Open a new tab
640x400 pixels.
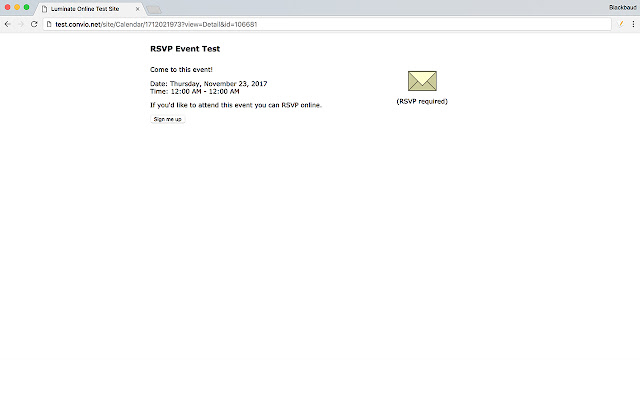point(154,9)
